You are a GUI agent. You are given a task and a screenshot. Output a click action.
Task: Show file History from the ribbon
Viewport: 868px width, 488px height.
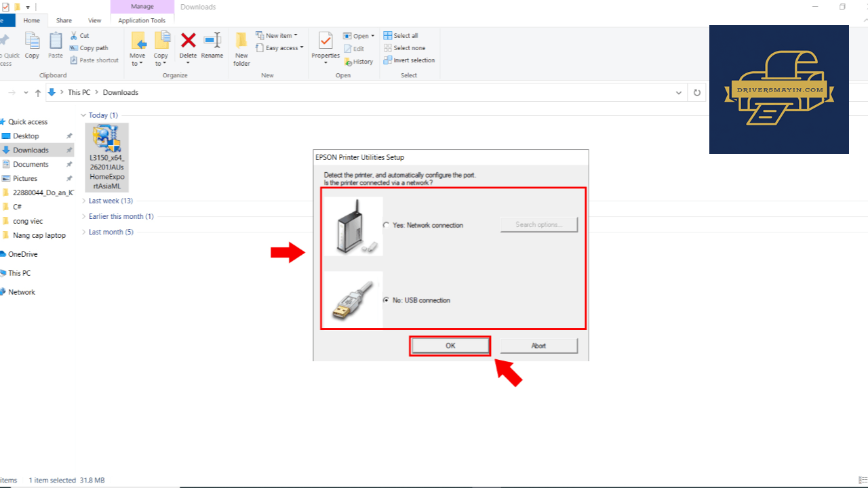tap(358, 62)
